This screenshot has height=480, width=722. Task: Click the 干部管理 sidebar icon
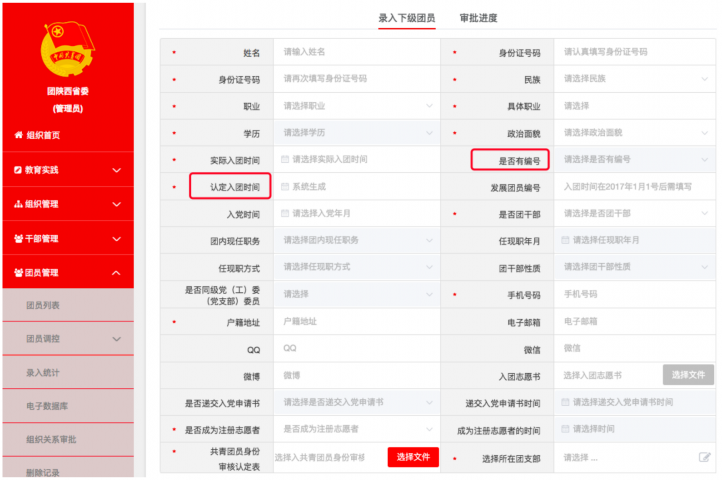point(18,239)
